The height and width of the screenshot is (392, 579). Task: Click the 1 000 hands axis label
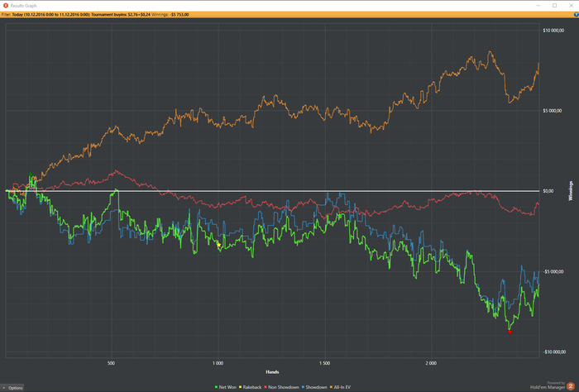click(218, 363)
